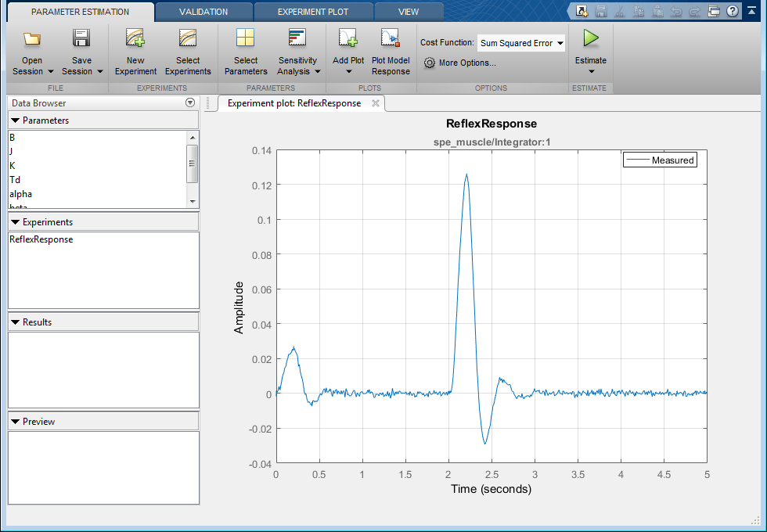Image resolution: width=767 pixels, height=532 pixels.
Task: Click the Time (seconds) axis label
Action: (x=492, y=489)
